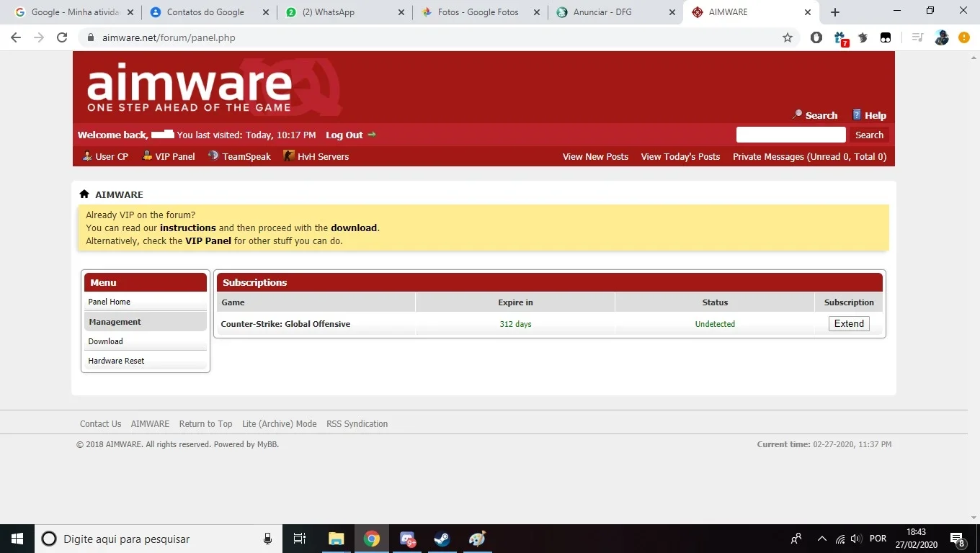
Task: Open volume control in system tray
Action: pos(856,539)
